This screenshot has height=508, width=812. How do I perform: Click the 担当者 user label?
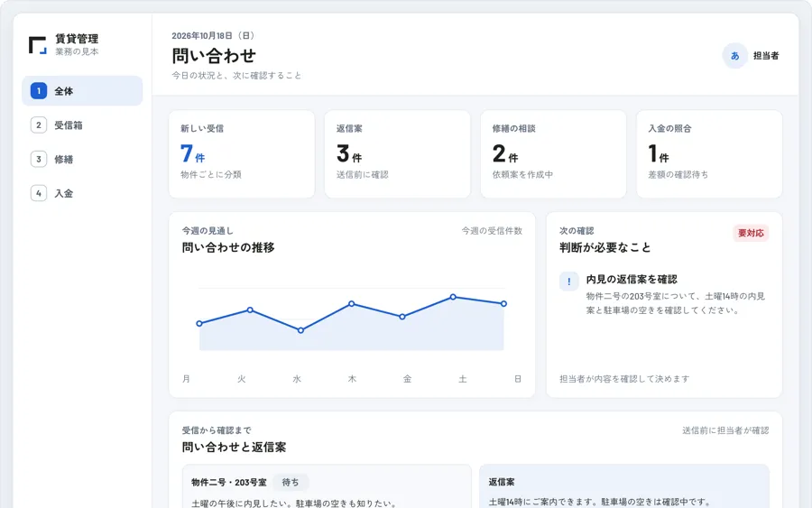pos(766,55)
